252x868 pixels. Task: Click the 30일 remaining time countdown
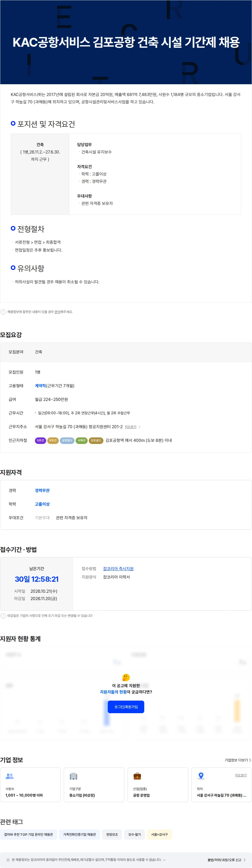(x=37, y=579)
